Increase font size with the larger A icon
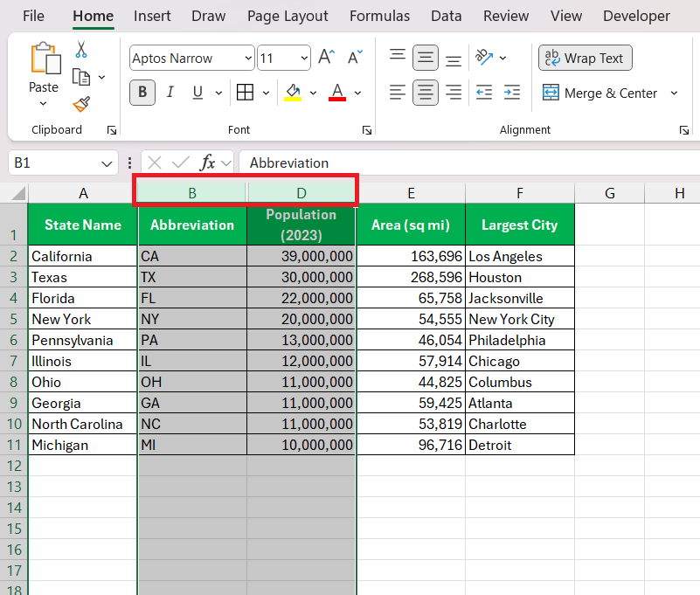The width and height of the screenshot is (700, 595). pyautogui.click(x=327, y=57)
